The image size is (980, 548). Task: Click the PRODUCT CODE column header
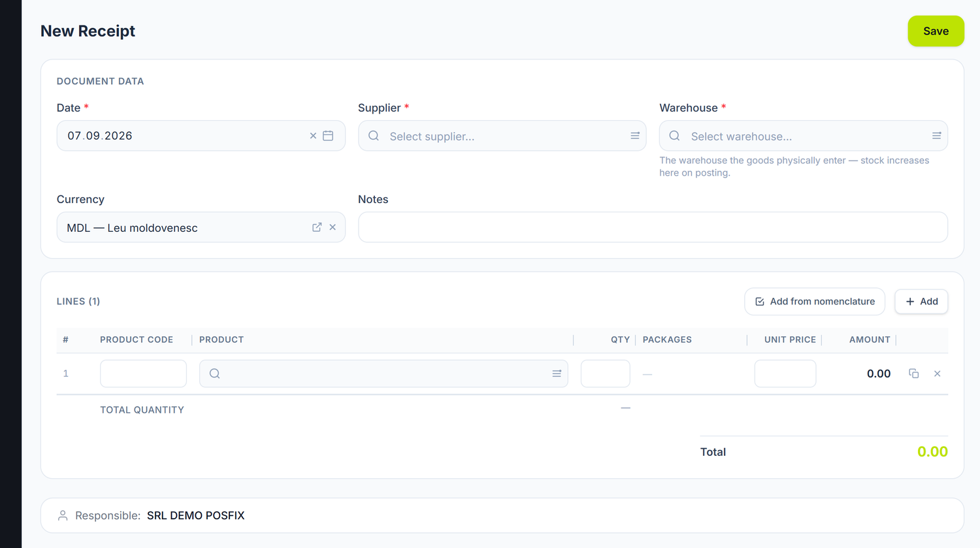tap(137, 340)
